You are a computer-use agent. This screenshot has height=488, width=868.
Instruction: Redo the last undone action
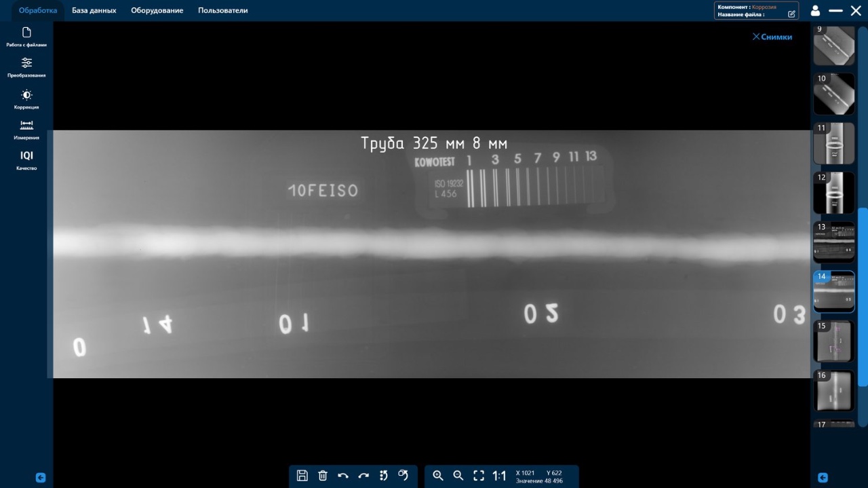(363, 476)
